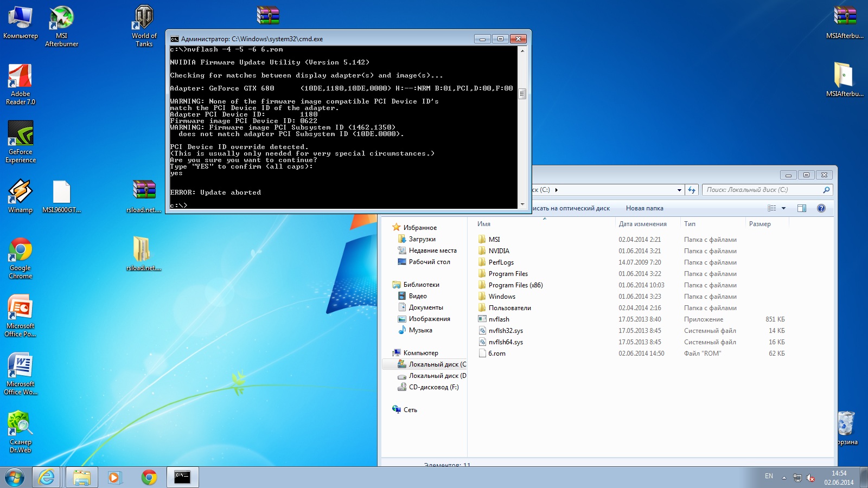868x488 pixels.
Task: Select the Сканер Dr.Web desktop shortcut
Action: [21, 432]
